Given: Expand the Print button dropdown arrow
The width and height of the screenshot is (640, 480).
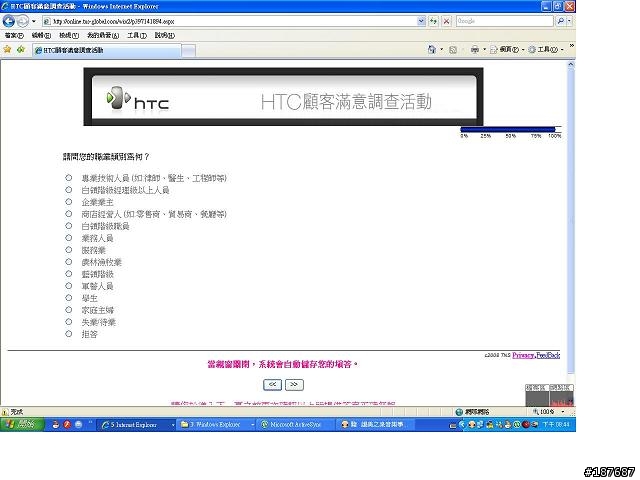Looking at the screenshot, I should tap(484, 50).
